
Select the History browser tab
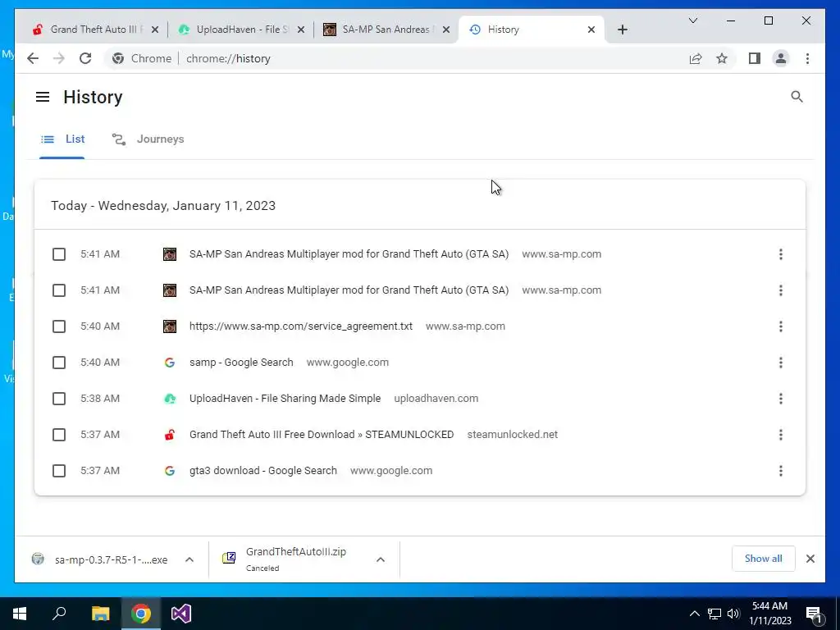coord(531,30)
